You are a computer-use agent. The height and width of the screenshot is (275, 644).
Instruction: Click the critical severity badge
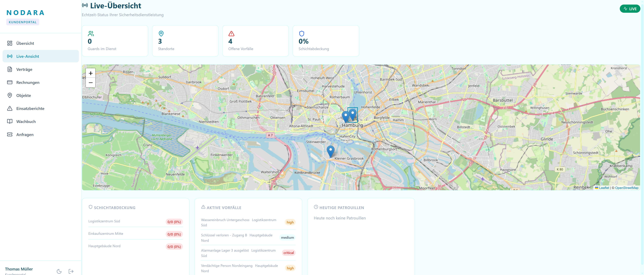(289, 253)
